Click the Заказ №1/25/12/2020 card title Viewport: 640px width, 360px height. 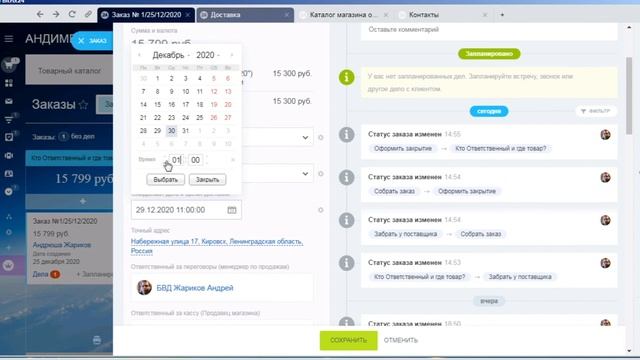click(x=65, y=221)
